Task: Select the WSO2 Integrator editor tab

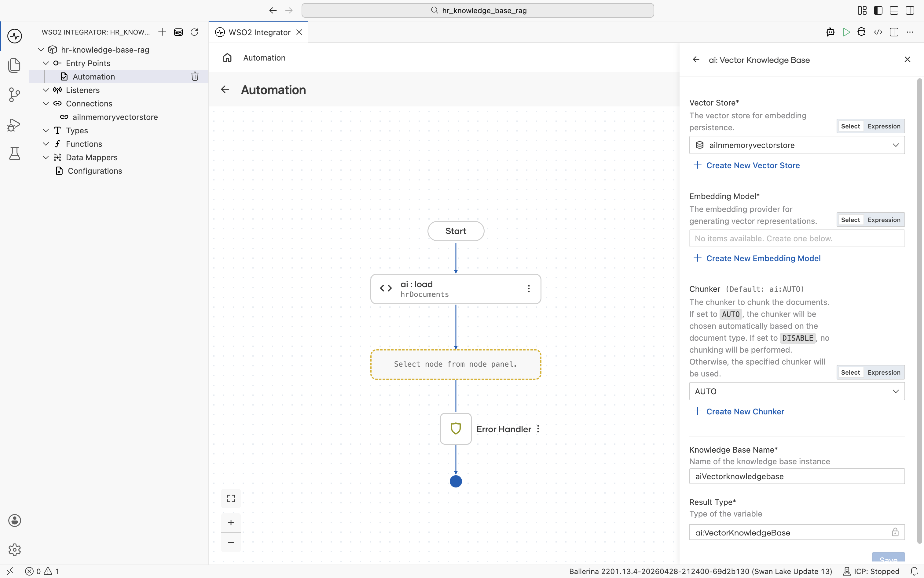Action: pyautogui.click(x=259, y=32)
